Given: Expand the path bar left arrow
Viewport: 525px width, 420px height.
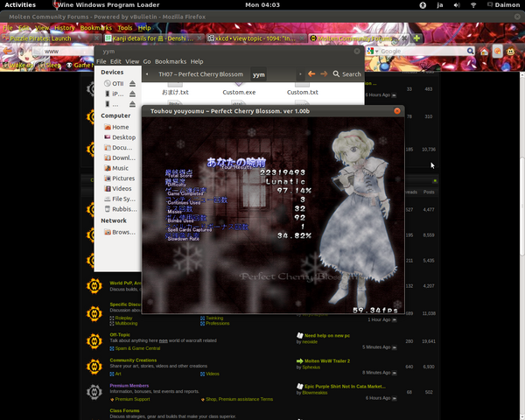Looking at the screenshot, I should [x=147, y=74].
